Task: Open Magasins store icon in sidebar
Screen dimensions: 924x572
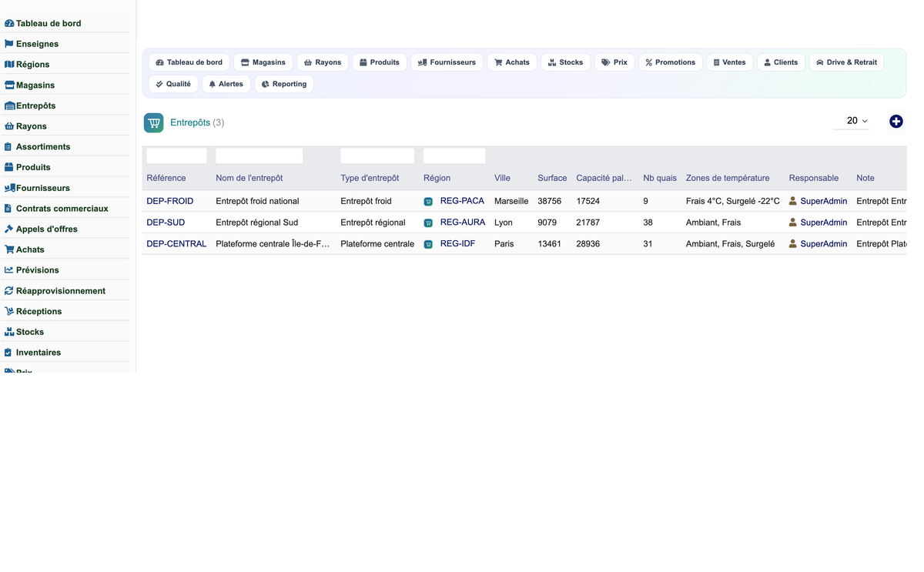Action: pos(9,85)
